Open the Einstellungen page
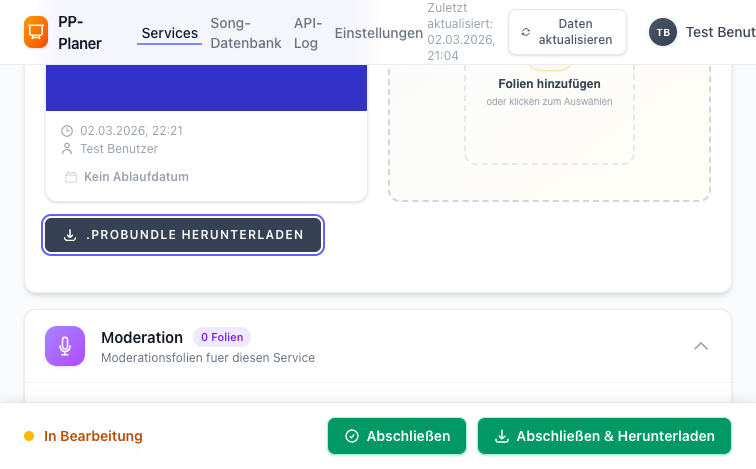This screenshot has height=469, width=756. (378, 33)
